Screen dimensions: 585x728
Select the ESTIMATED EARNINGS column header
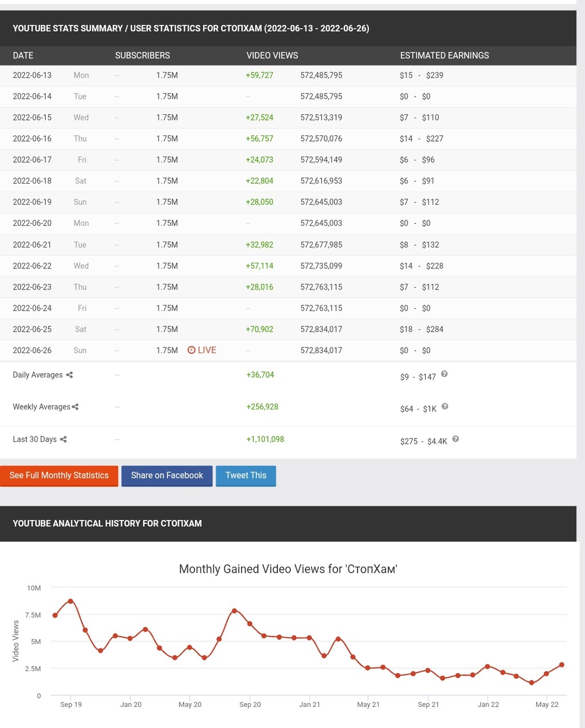(x=445, y=55)
